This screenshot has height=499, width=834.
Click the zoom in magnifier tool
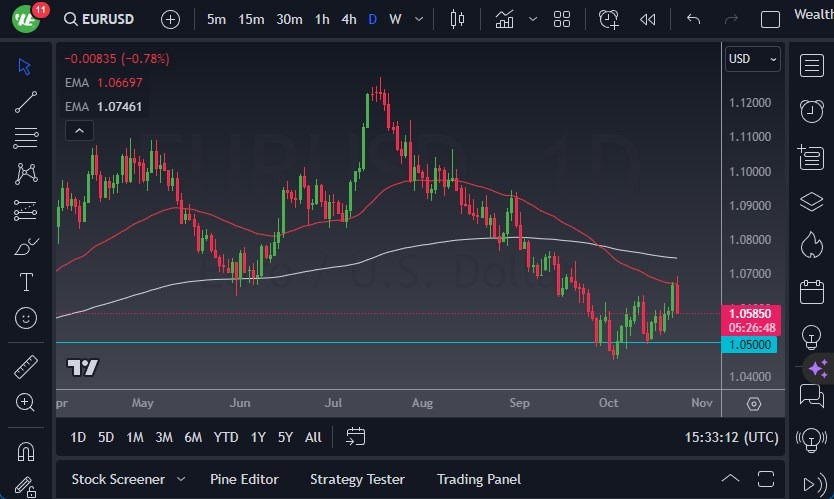(x=26, y=403)
